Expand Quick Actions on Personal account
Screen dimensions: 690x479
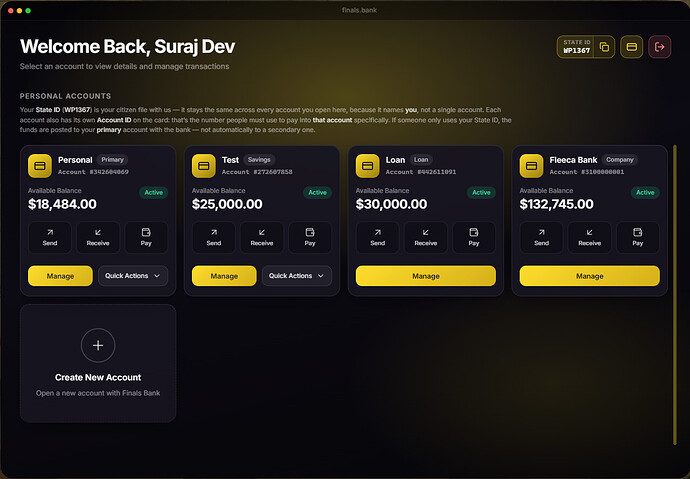[133, 276]
